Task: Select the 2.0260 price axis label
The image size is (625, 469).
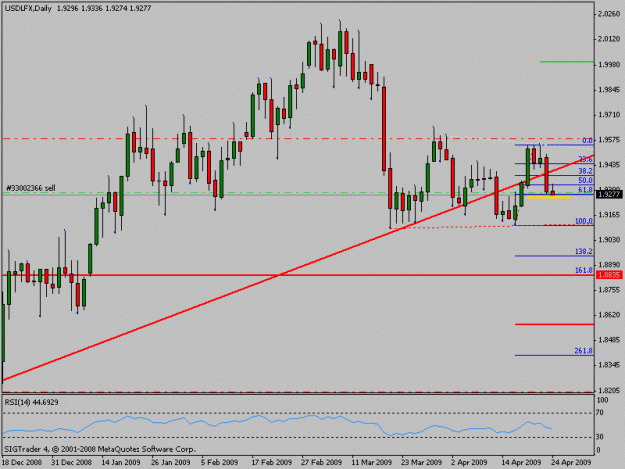Action: click(x=609, y=14)
